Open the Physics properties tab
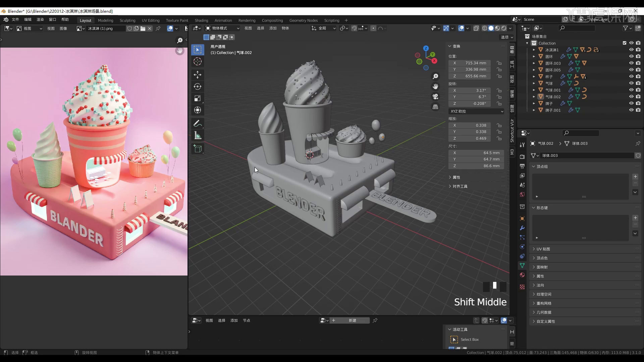The width and height of the screenshot is (644, 362). point(522,247)
